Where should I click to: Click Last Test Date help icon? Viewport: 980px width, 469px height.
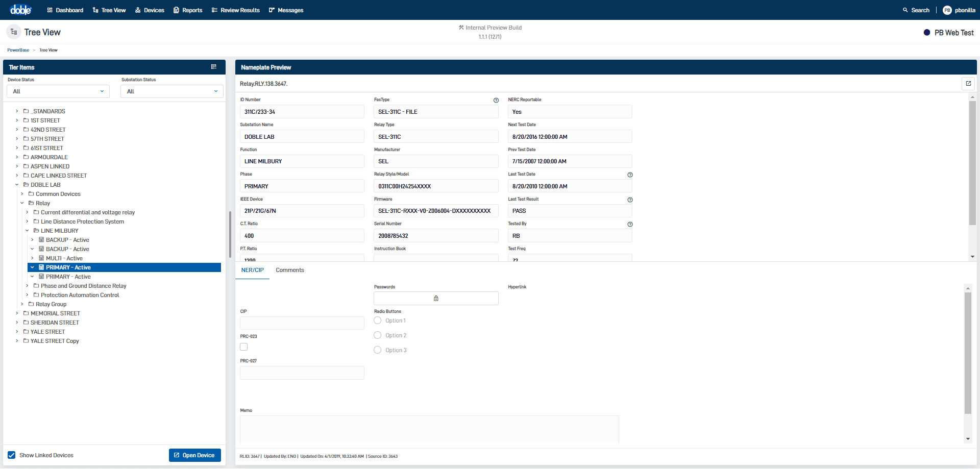(630, 175)
